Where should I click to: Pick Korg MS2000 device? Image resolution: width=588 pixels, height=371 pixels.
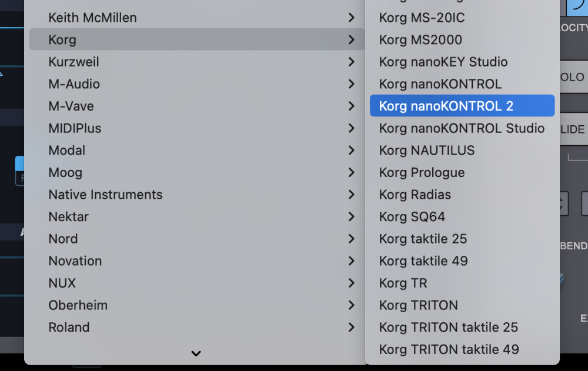click(x=420, y=40)
